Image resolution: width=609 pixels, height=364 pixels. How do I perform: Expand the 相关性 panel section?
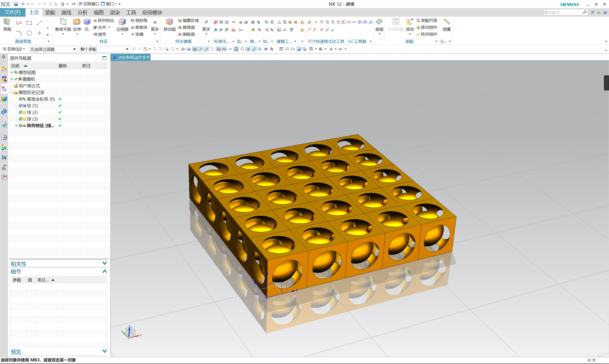(x=104, y=263)
